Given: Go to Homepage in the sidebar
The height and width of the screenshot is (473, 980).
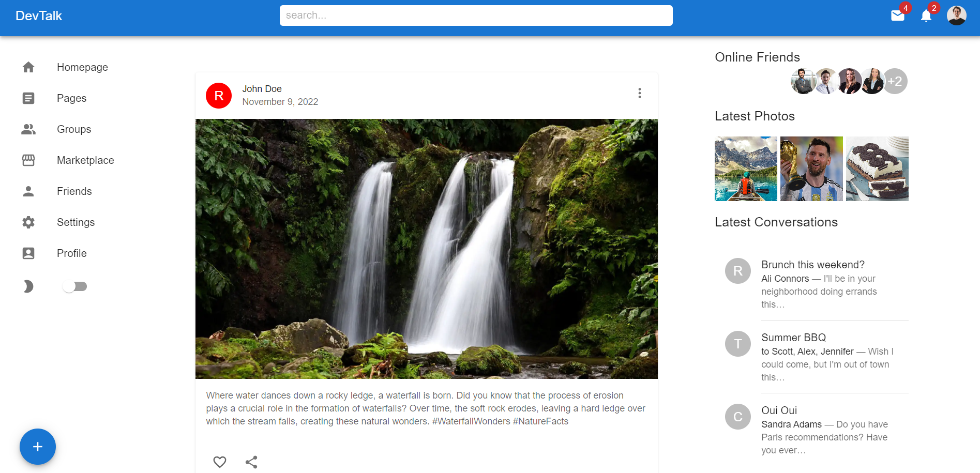Looking at the screenshot, I should pos(82,67).
